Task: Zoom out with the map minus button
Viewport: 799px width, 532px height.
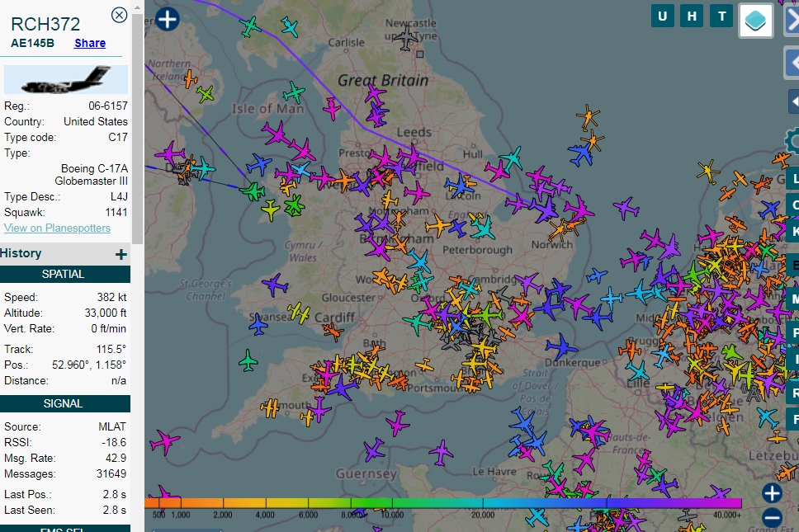Action: coord(772,517)
